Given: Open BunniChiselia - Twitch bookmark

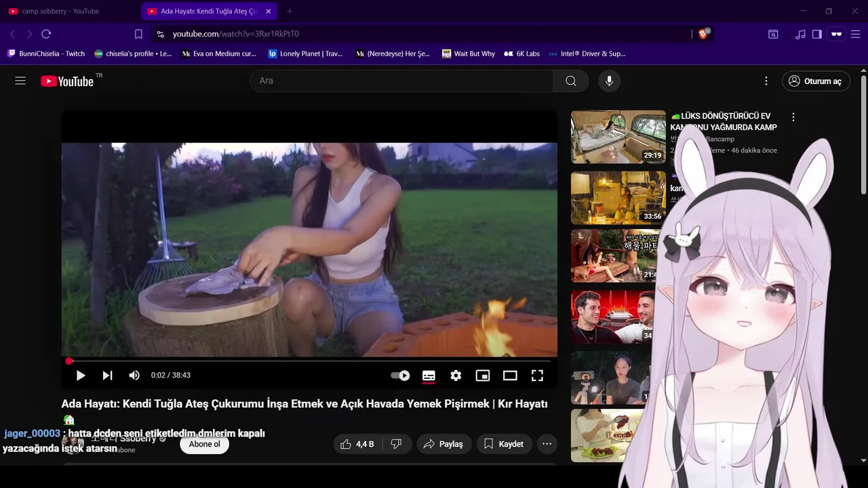Looking at the screenshot, I should point(46,54).
